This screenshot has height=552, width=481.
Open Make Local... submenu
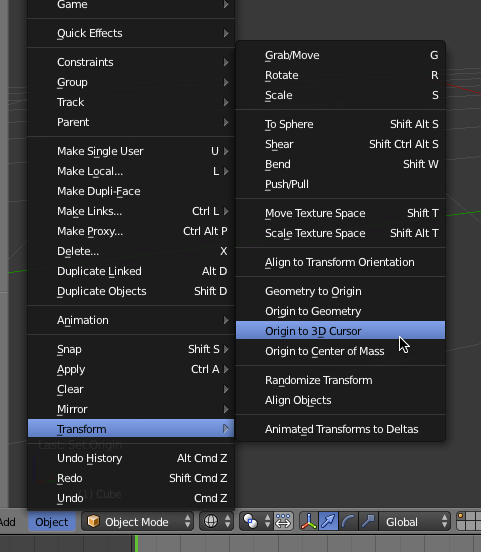tap(131, 171)
